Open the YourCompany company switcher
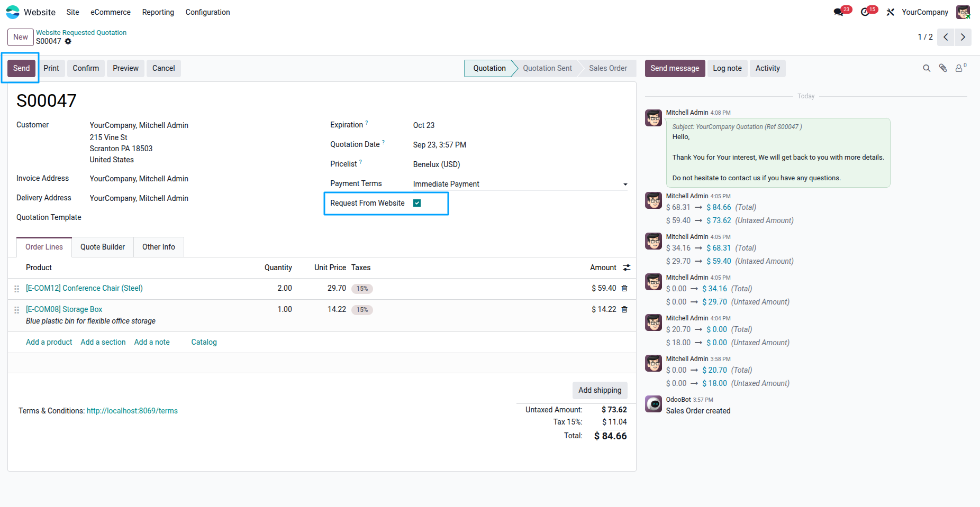This screenshot has height=507, width=980. click(924, 12)
